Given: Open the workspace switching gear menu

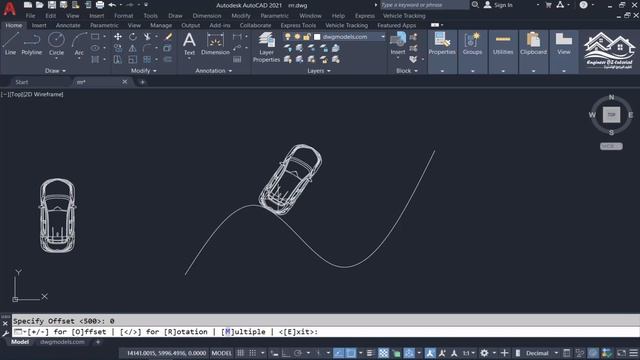Looking at the screenshot, I should pyautogui.click(x=484, y=353).
